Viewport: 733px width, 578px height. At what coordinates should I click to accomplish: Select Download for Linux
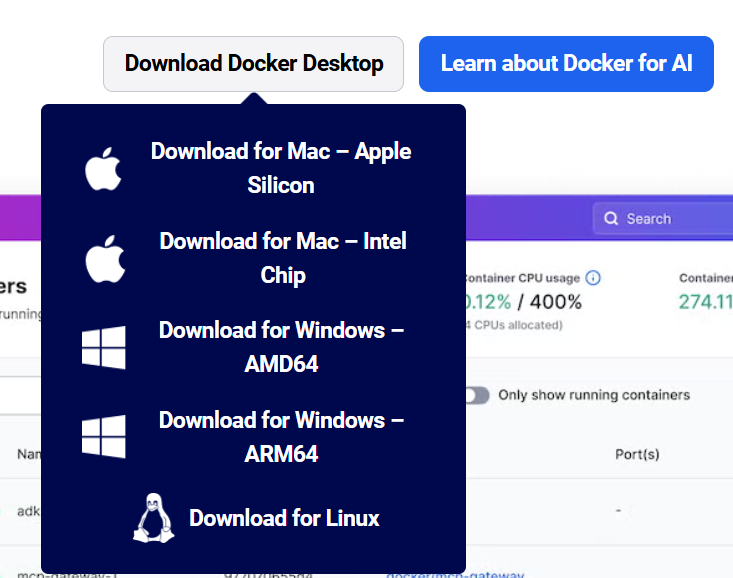284,518
